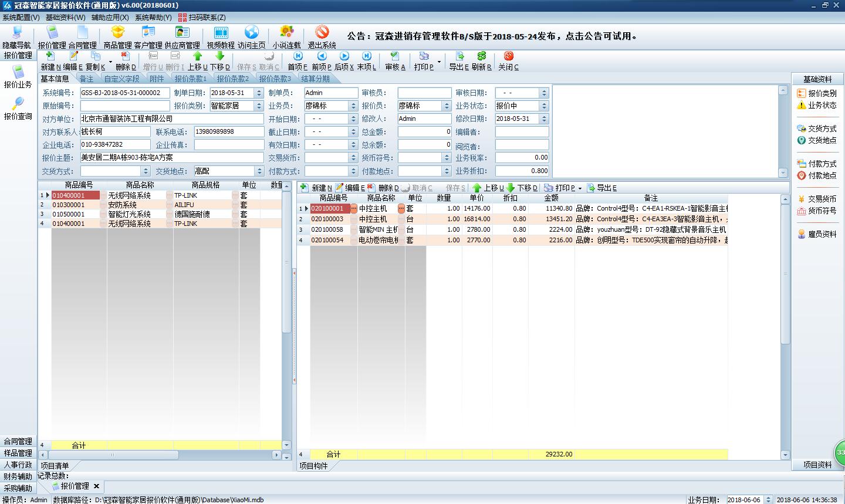
Task: Click the 公告 announcement text
Action: [492, 36]
